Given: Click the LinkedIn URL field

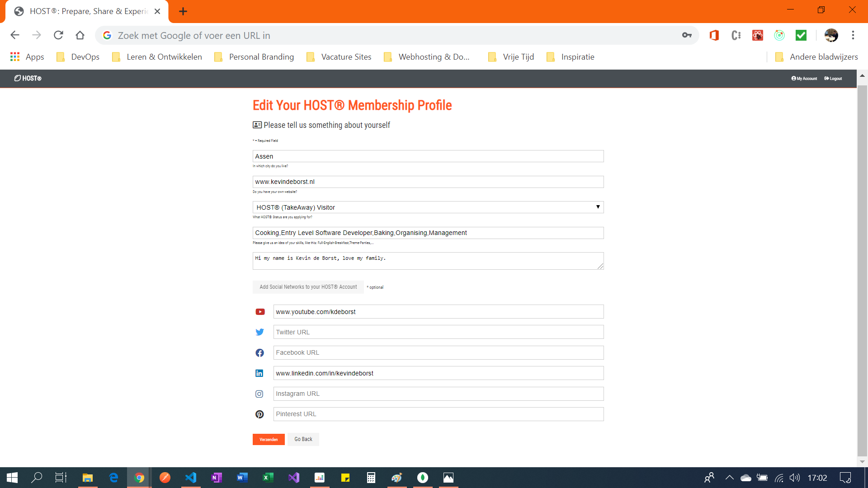Looking at the screenshot, I should [439, 373].
